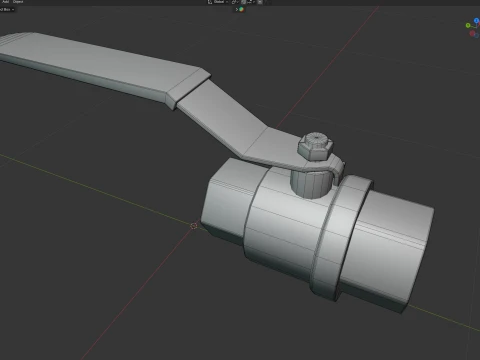Toggle the snapping magnet icon

[x=244, y=2]
